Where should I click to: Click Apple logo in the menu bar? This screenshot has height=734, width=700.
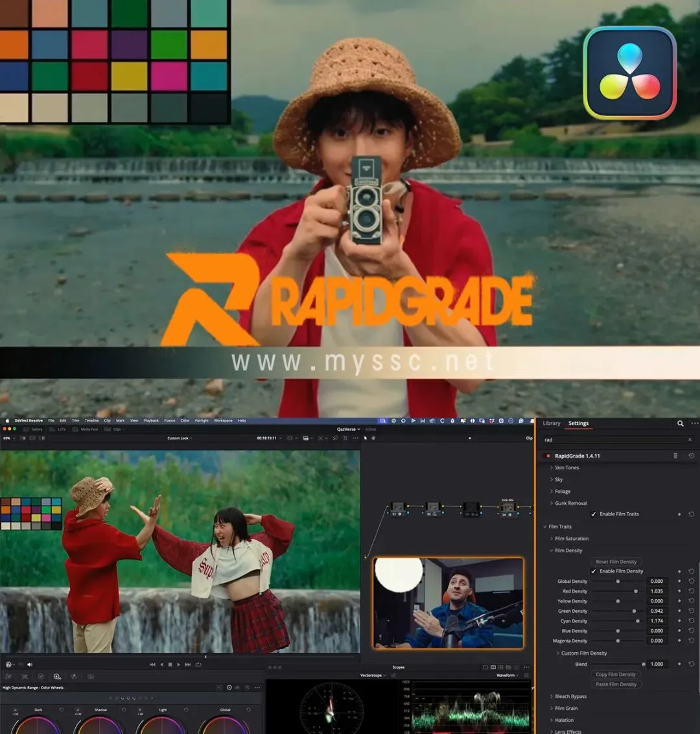click(6, 420)
